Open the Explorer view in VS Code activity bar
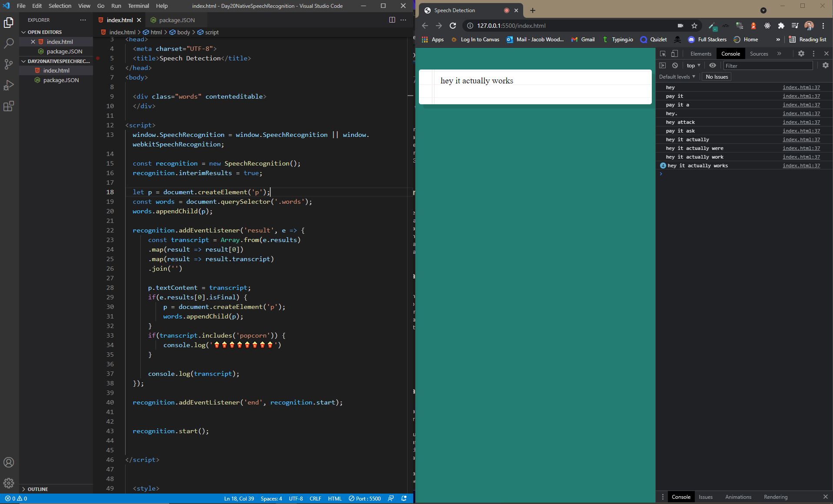The height and width of the screenshot is (504, 833). click(x=9, y=23)
